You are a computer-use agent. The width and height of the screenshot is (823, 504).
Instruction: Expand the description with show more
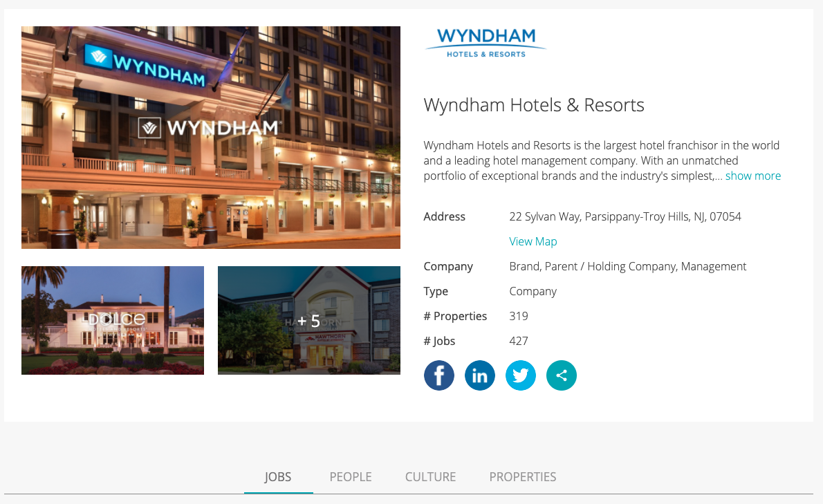coord(752,176)
